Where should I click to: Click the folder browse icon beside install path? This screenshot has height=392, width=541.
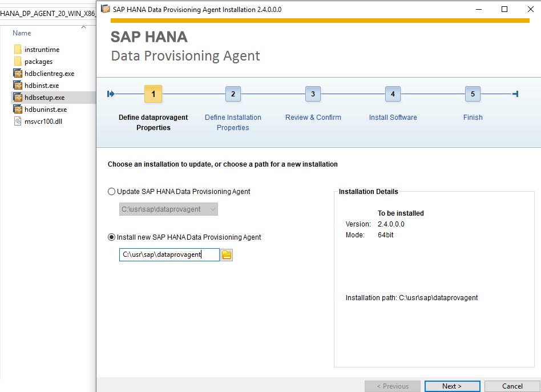pyautogui.click(x=227, y=255)
